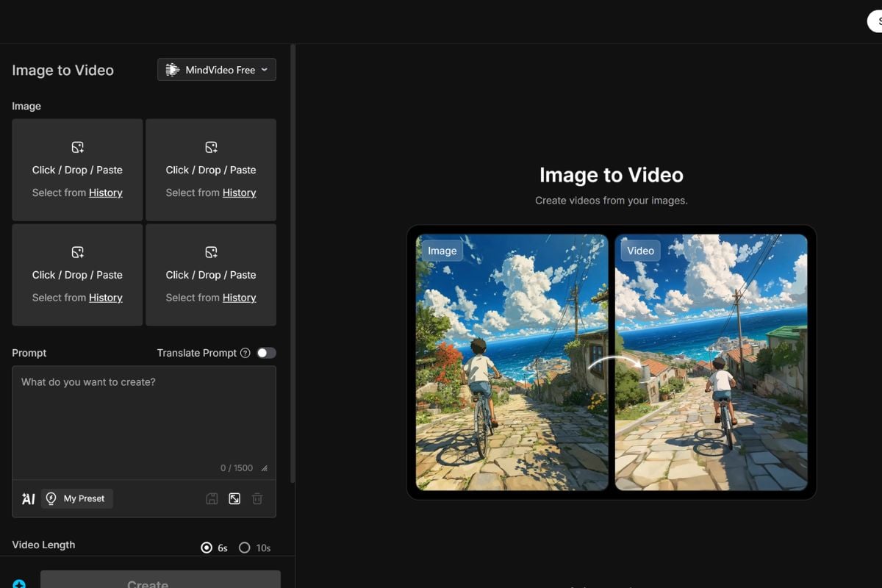Click the left panel vertical scrollbar
Viewport: 882px width, 588px height.
pyautogui.click(x=293, y=263)
